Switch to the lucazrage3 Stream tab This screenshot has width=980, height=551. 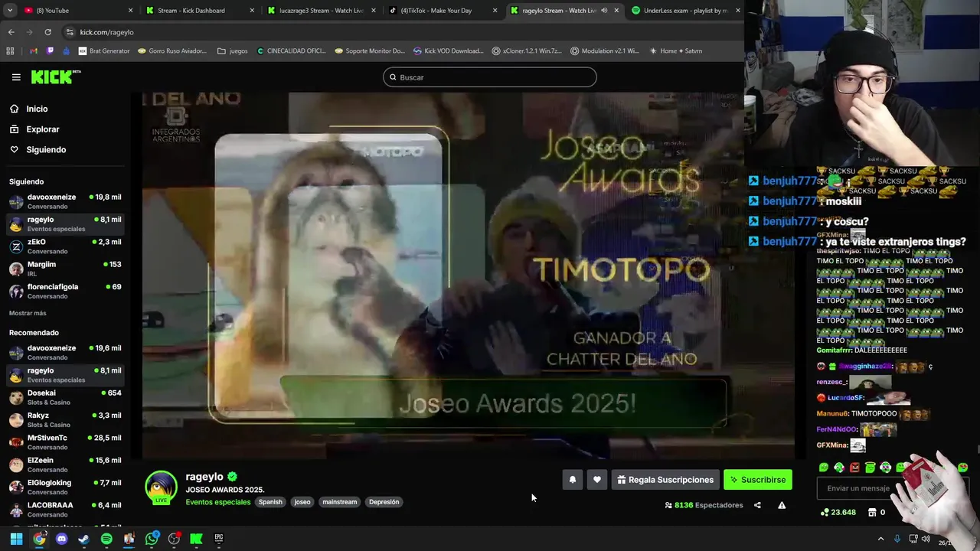point(321,11)
